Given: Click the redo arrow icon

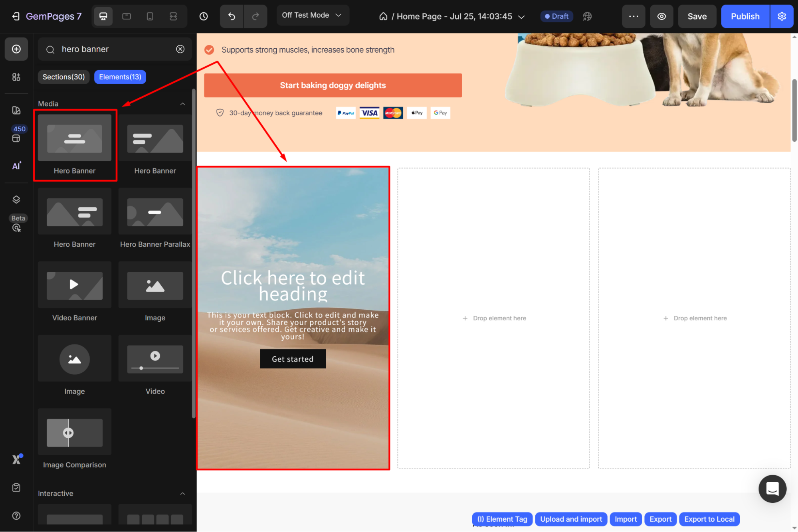Looking at the screenshot, I should click(x=255, y=16).
